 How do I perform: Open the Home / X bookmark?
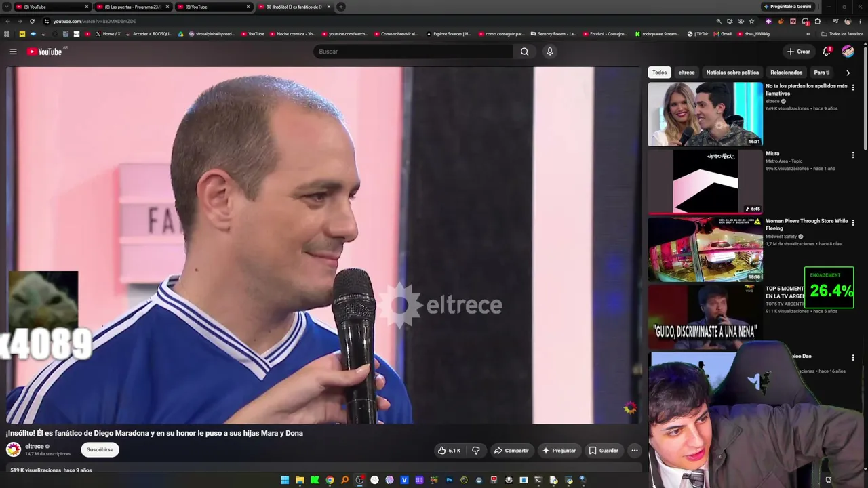click(x=108, y=34)
